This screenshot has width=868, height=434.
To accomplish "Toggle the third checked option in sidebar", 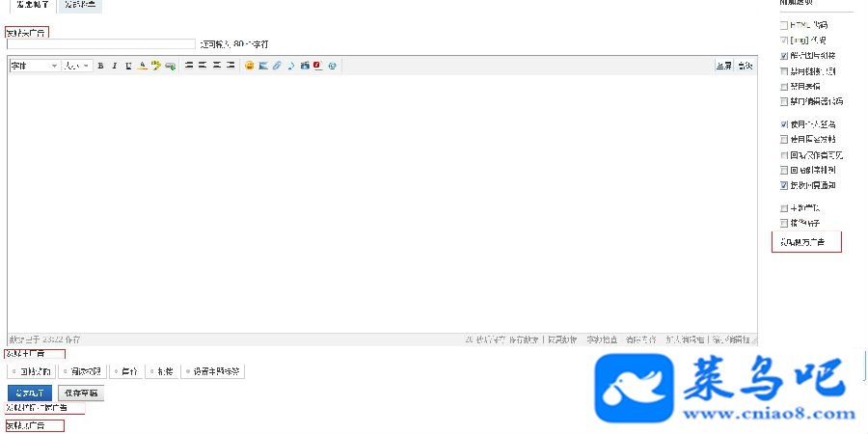I will (783, 56).
